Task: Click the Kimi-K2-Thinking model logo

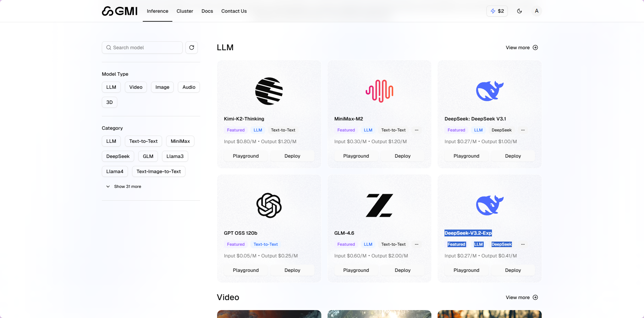Action: 269,91
